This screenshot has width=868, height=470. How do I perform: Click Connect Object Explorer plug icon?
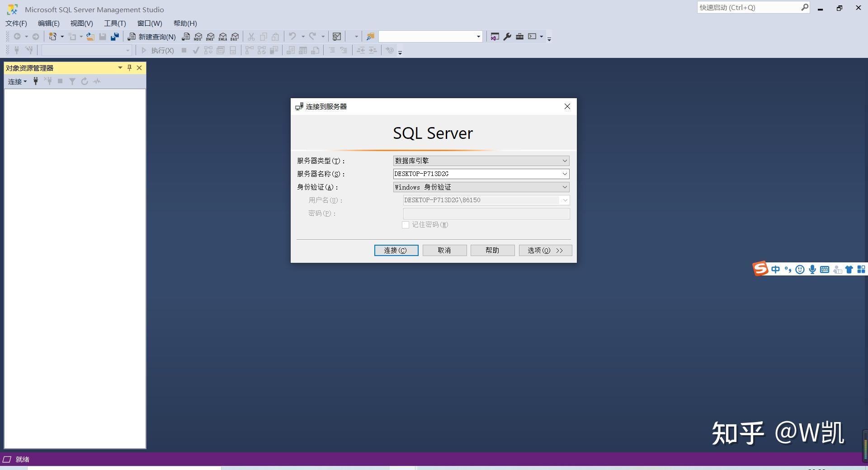pyautogui.click(x=36, y=81)
